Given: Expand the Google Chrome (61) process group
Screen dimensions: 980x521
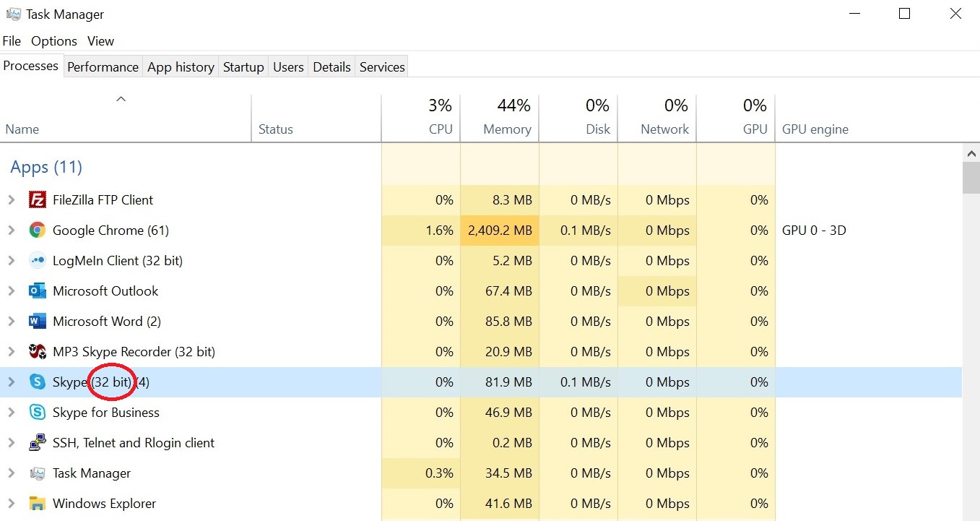Looking at the screenshot, I should click(11, 231).
